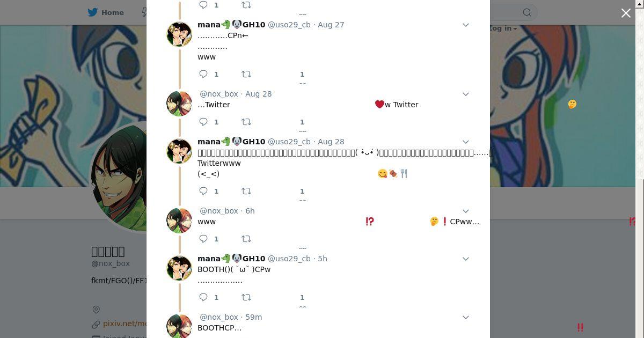Image resolution: width=644 pixels, height=338 pixels.
Task: Open the Log in dropdown
Action: [x=503, y=28]
